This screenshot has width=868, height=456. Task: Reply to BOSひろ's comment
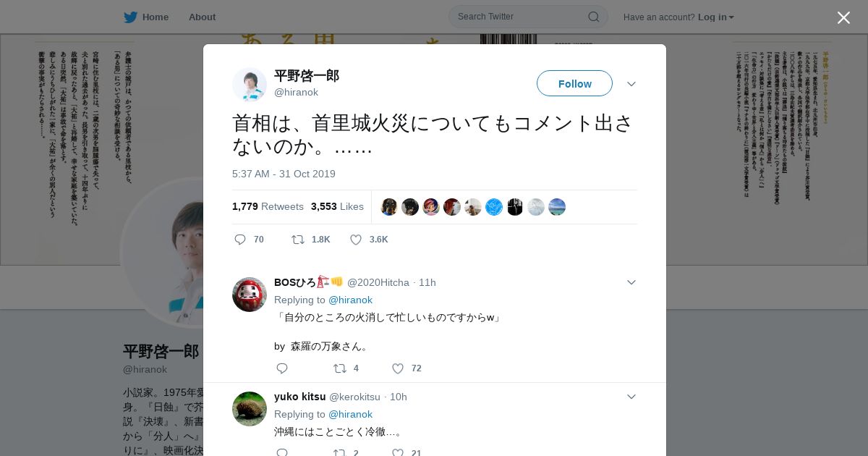click(282, 368)
